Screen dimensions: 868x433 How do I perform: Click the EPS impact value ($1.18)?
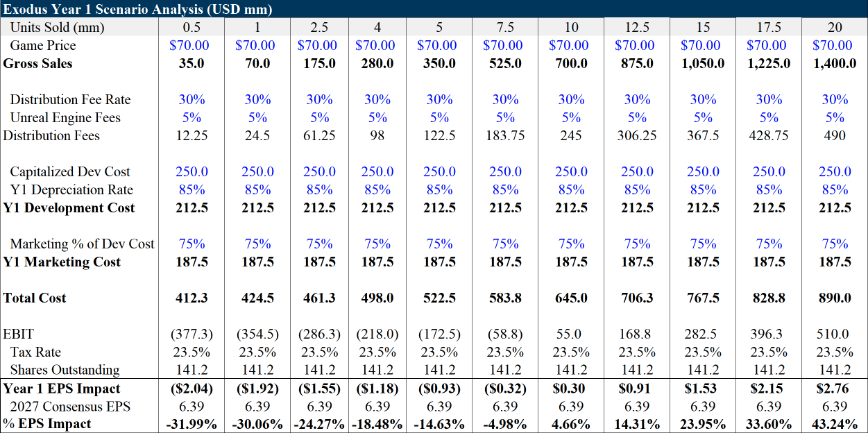click(x=377, y=389)
